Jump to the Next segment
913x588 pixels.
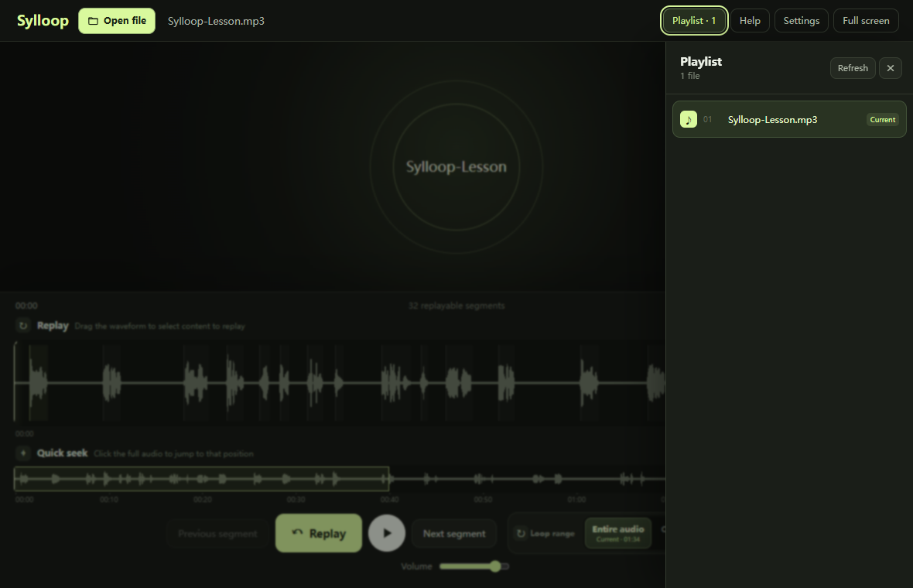coord(454,533)
